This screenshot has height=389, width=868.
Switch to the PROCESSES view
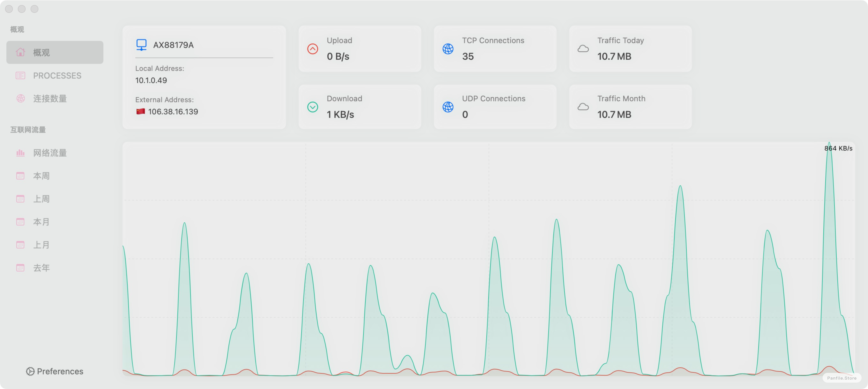point(55,76)
